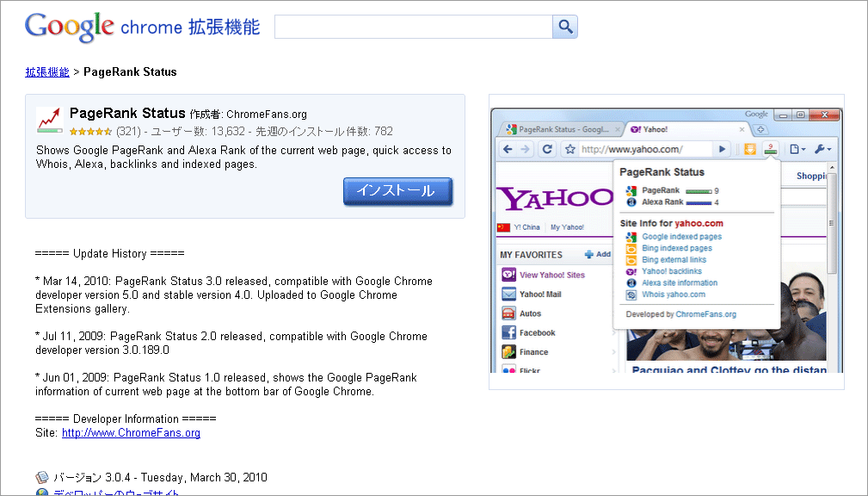Click the new tab plus button
The height and width of the screenshot is (496, 868).
(x=761, y=129)
